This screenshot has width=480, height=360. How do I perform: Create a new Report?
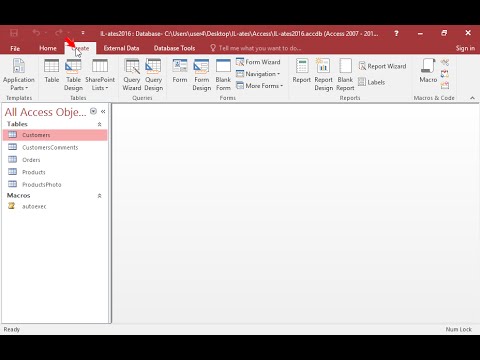302,71
